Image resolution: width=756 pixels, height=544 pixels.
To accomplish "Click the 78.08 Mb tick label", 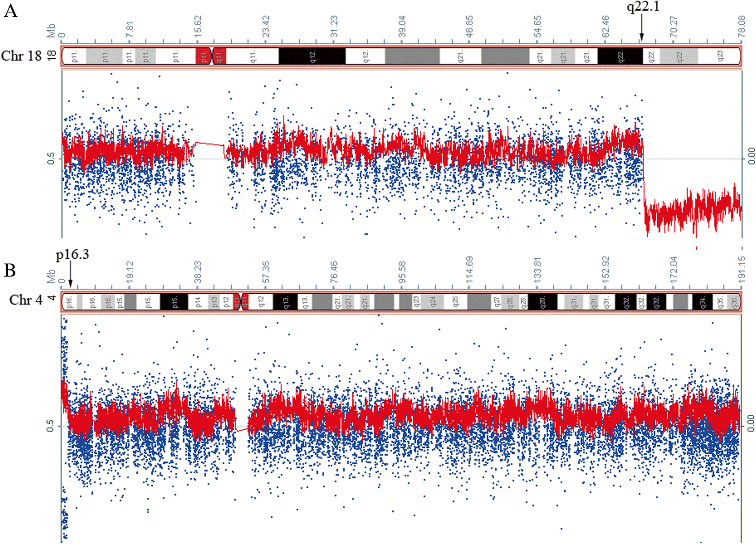I will [742, 26].
